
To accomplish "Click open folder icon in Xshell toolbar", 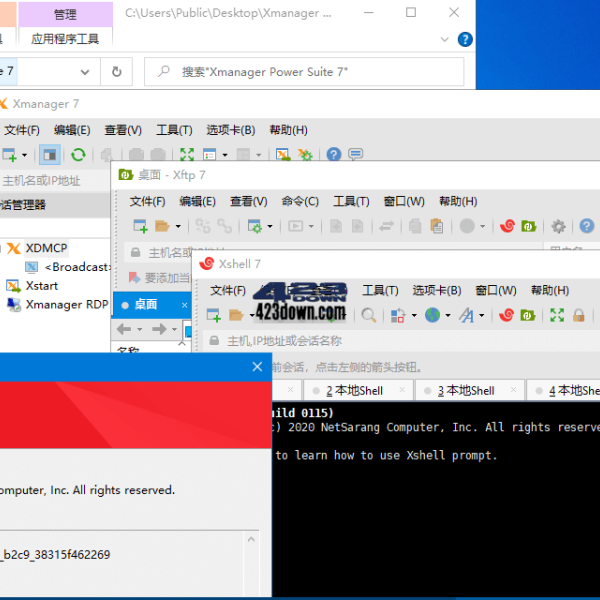I will click(x=236, y=315).
